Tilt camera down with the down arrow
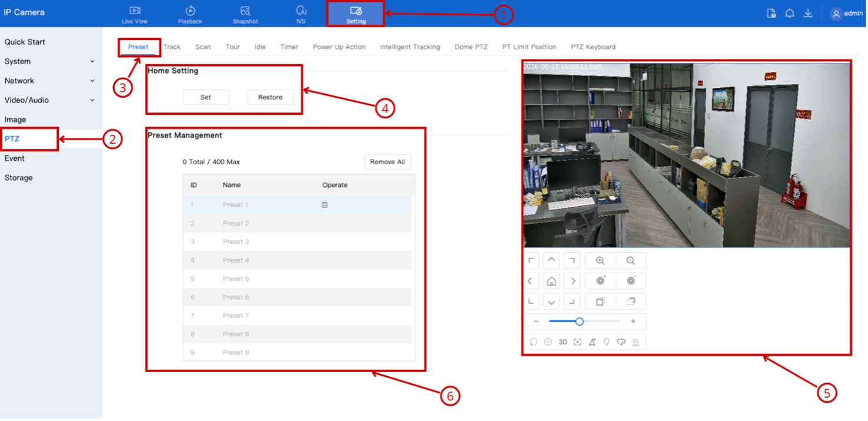The width and height of the screenshot is (868, 421). (551, 301)
